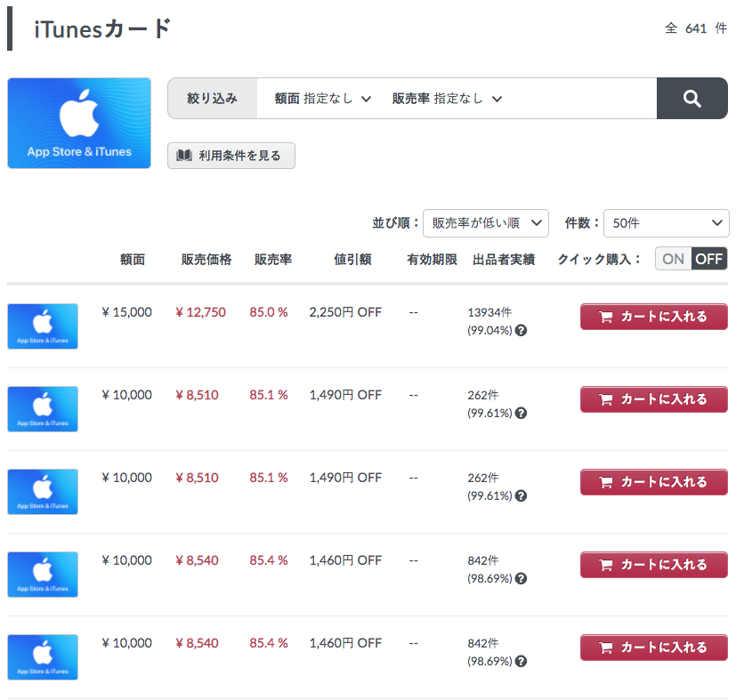Click the large App Store & iTunes card image
736x700 pixels.
(79, 123)
